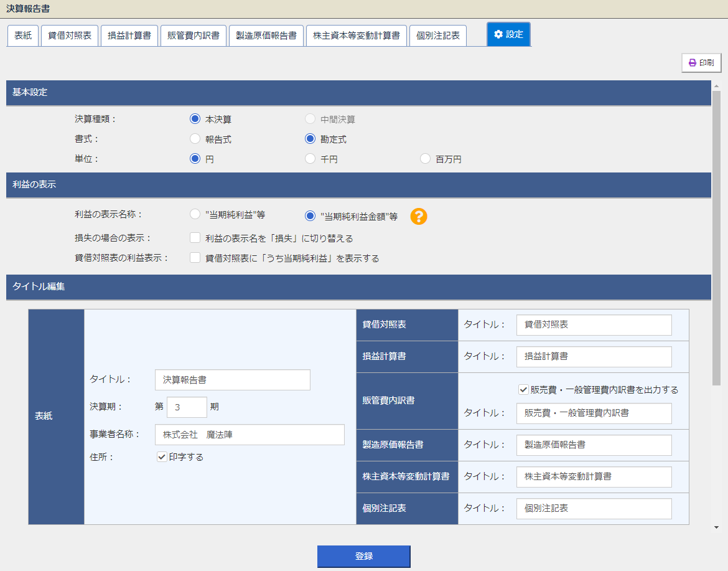Edit the 事業者名称 text field
The width and height of the screenshot is (728, 571).
pyautogui.click(x=250, y=435)
